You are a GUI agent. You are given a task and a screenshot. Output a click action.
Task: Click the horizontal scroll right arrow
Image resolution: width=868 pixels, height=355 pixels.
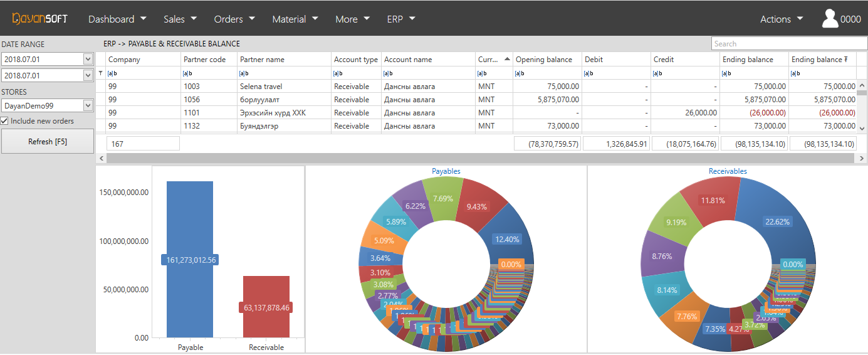pyautogui.click(x=862, y=159)
